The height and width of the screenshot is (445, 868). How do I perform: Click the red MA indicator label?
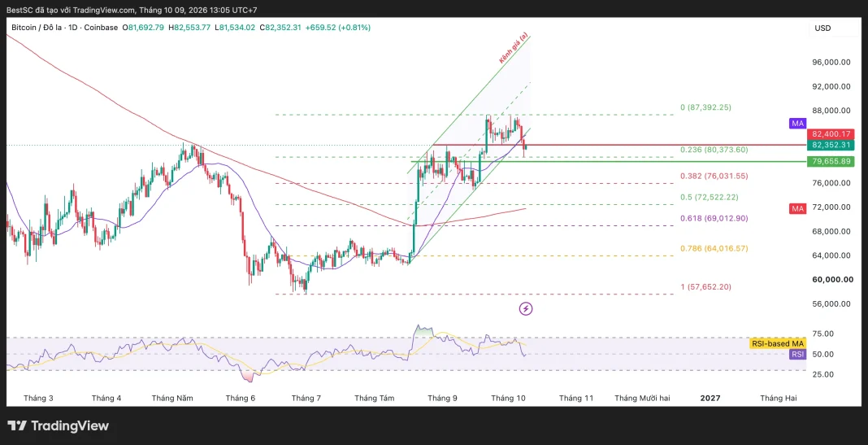pyautogui.click(x=797, y=208)
